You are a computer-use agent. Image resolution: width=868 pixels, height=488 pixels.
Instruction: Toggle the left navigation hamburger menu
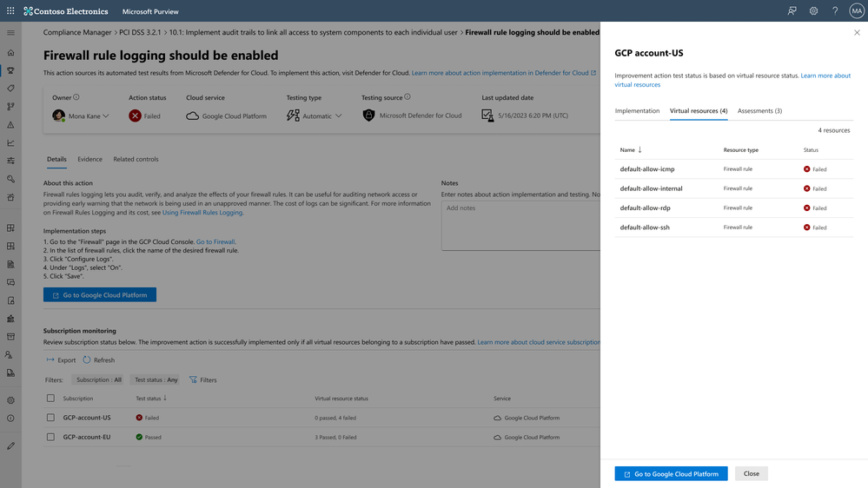[x=10, y=33]
